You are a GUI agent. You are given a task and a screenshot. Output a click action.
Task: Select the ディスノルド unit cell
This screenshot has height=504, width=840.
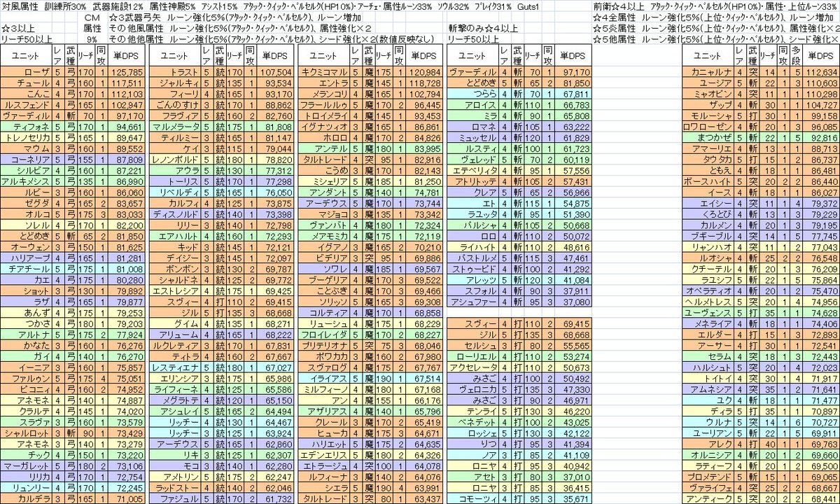pyautogui.click(x=175, y=214)
